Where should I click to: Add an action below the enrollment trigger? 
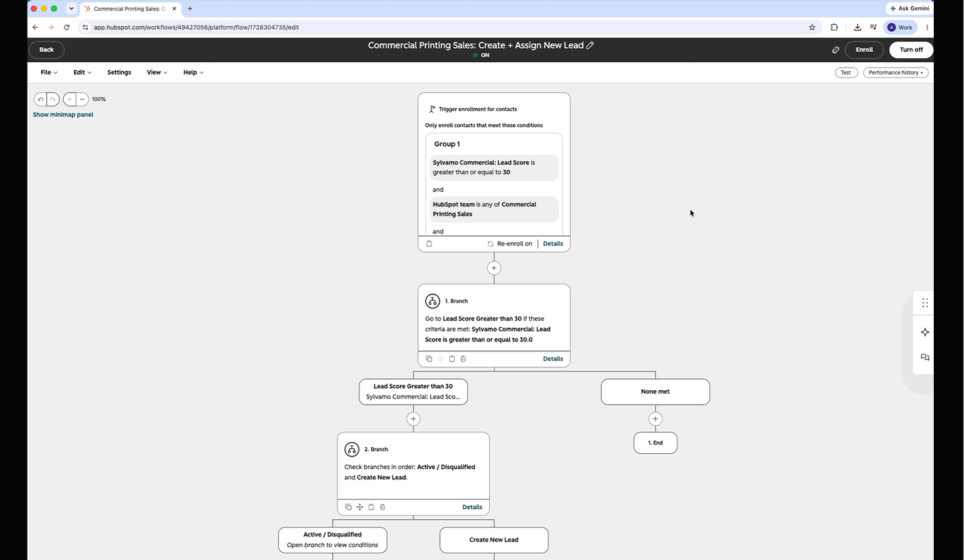(494, 268)
